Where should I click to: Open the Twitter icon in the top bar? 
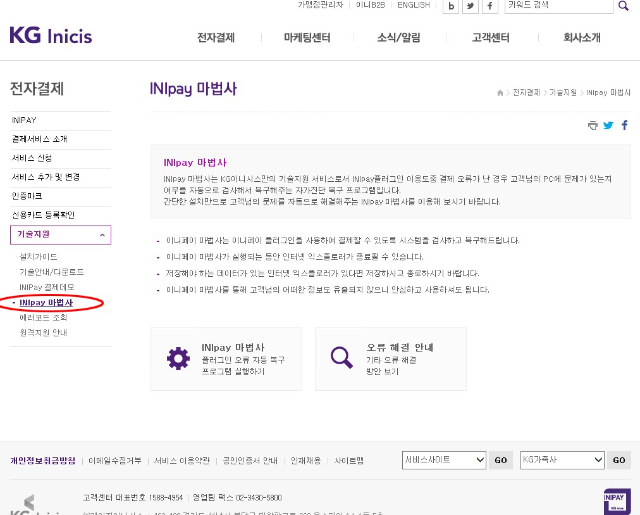[x=470, y=6]
